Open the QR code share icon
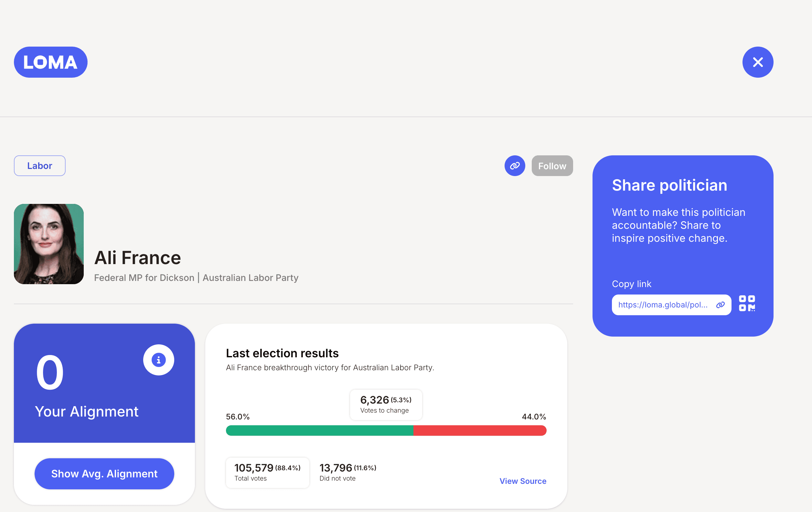Viewport: 812px width, 512px height. pyautogui.click(x=747, y=304)
